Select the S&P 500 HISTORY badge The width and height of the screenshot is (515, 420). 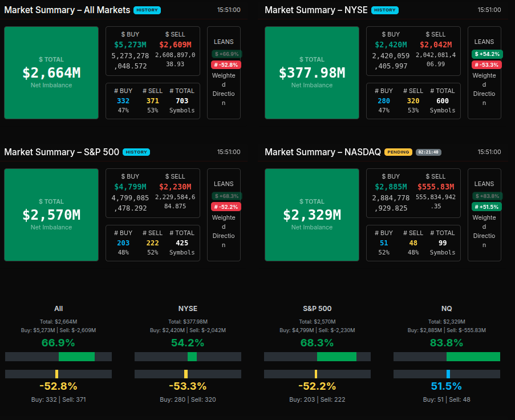(x=136, y=152)
